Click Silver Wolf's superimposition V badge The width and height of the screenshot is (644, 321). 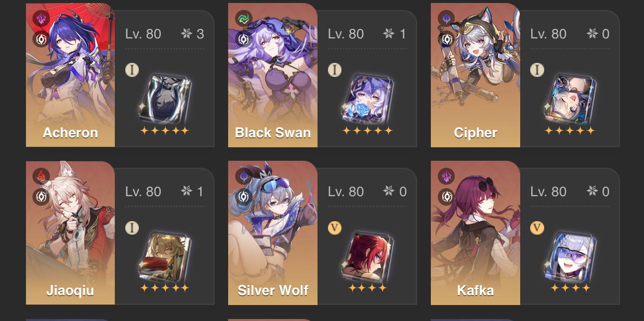(x=335, y=228)
